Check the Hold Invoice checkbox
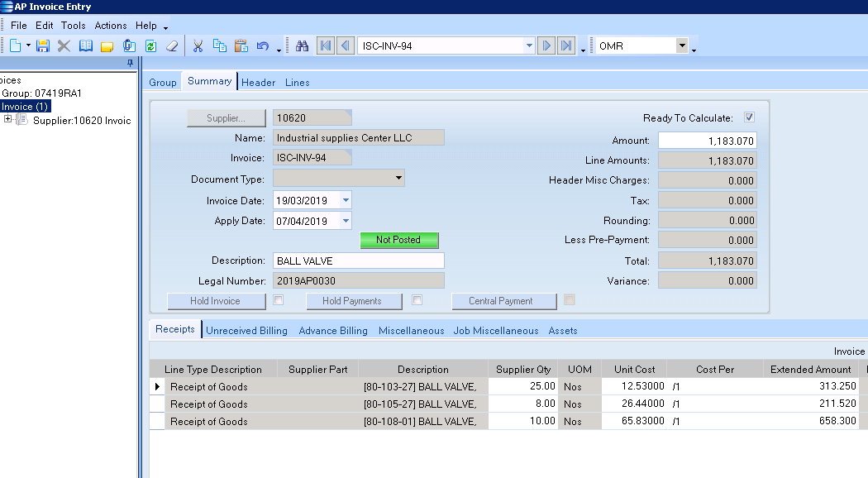 [279, 300]
